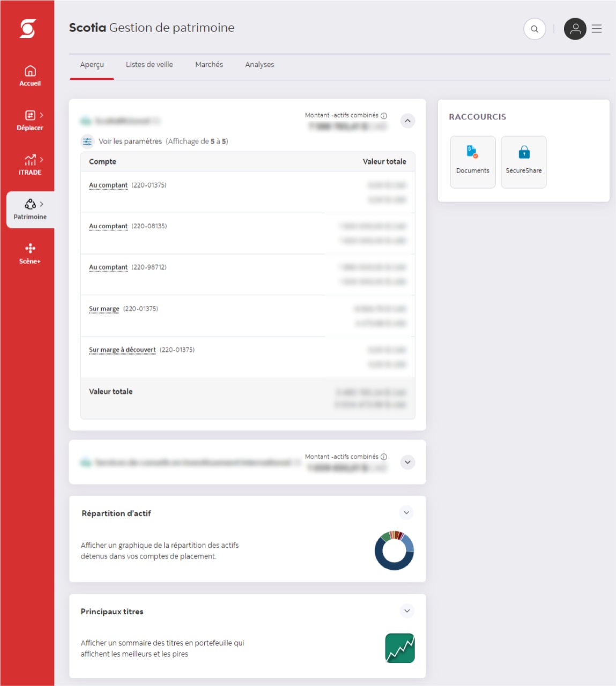616x686 pixels.
Task: Open Au comptant account 220-08135
Action: 108,227
